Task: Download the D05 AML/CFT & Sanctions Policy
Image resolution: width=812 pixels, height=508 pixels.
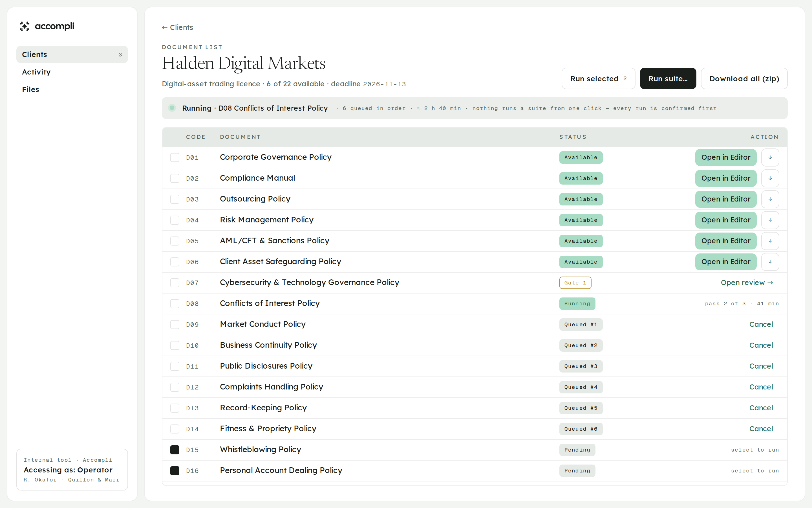Action: click(770, 240)
